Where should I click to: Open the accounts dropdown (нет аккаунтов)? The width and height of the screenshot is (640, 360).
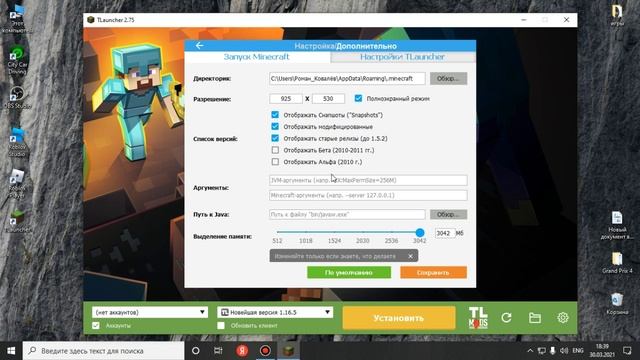coord(150,312)
